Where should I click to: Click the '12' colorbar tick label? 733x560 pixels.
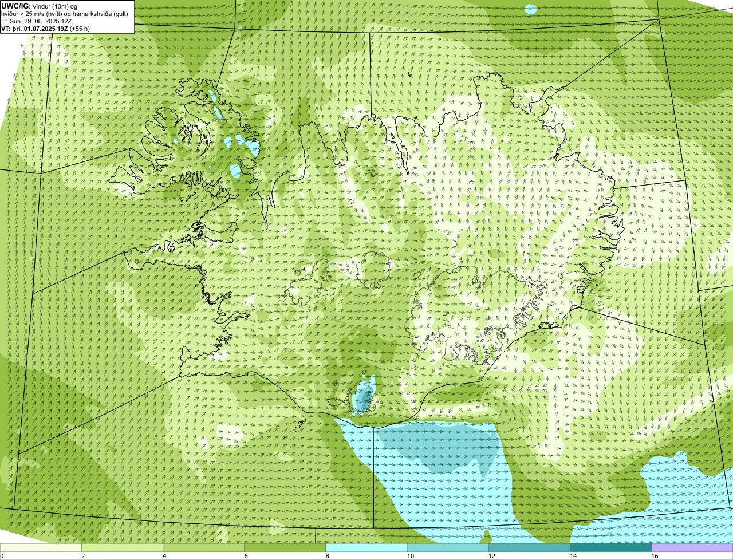pyautogui.click(x=491, y=556)
